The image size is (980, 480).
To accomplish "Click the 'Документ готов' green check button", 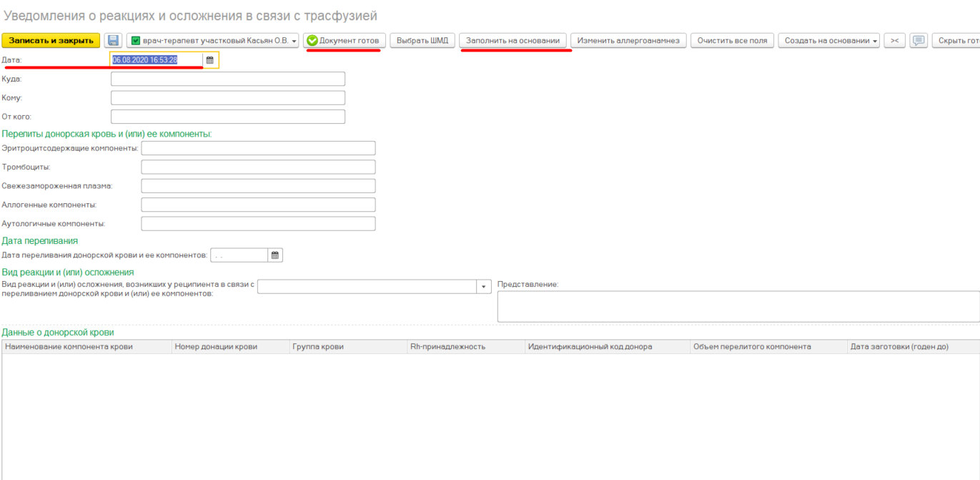I will point(344,41).
